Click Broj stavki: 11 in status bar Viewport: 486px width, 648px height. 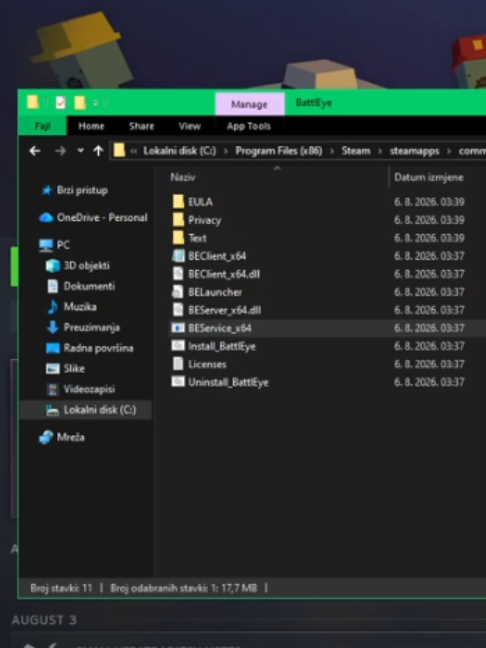tap(61, 588)
